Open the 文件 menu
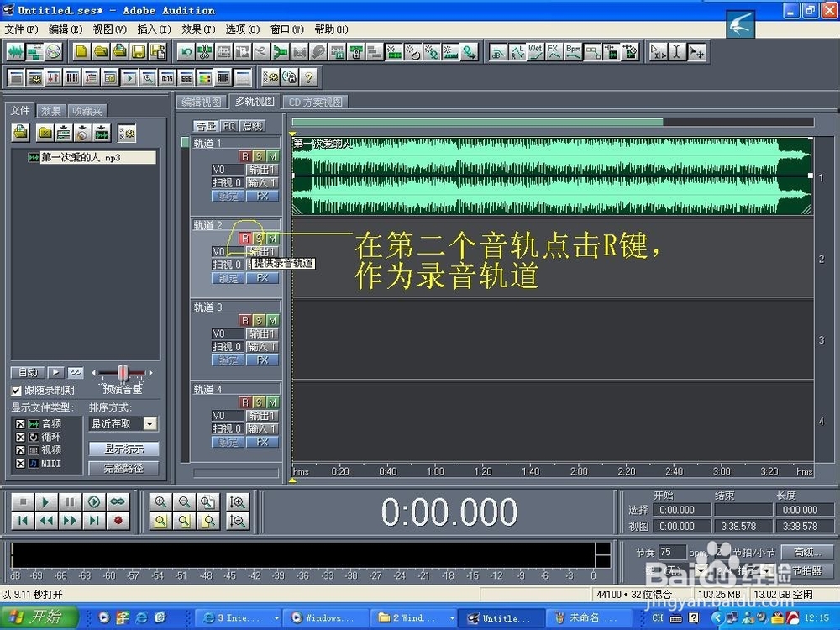 click(x=18, y=29)
